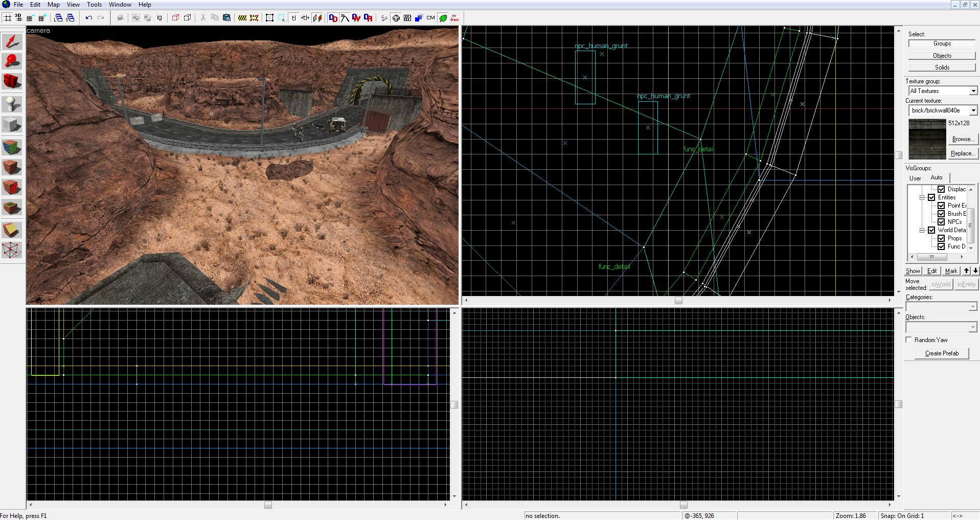Open the Tools menu
The width and height of the screenshot is (980, 520).
point(94,4)
